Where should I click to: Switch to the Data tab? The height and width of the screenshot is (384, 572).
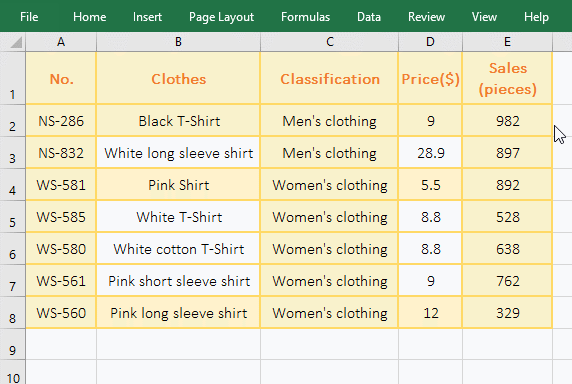coord(369,17)
